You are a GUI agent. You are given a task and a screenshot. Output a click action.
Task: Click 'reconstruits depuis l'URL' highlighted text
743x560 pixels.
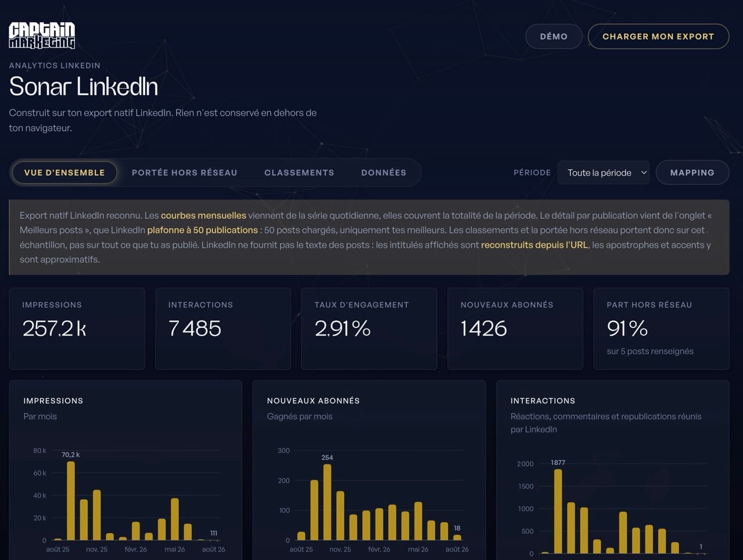click(x=535, y=244)
